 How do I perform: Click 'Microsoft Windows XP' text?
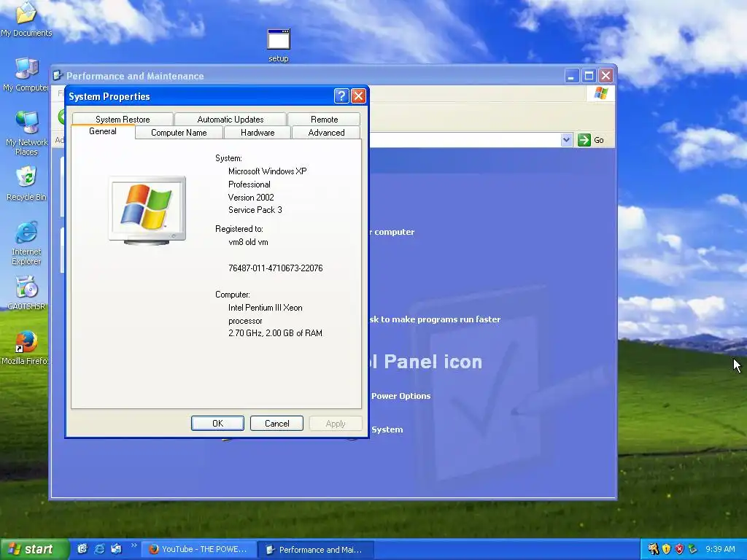(x=267, y=171)
